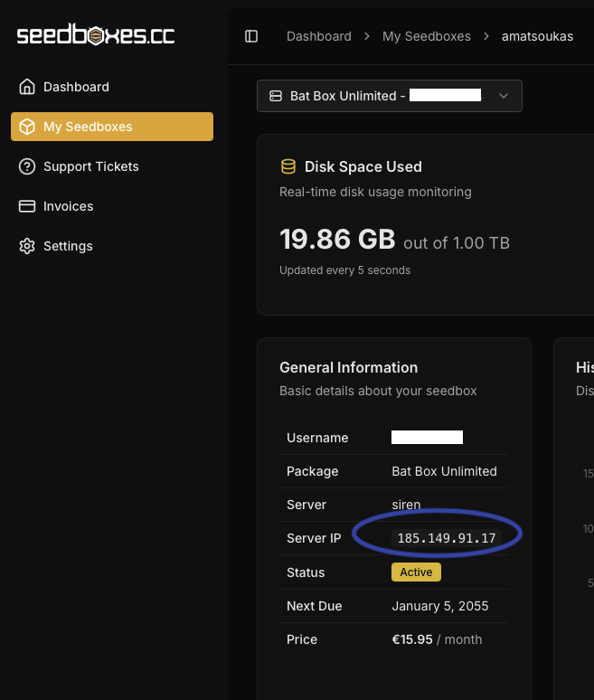Click the Settings gear icon
This screenshot has width=594, height=700.
pos(27,246)
